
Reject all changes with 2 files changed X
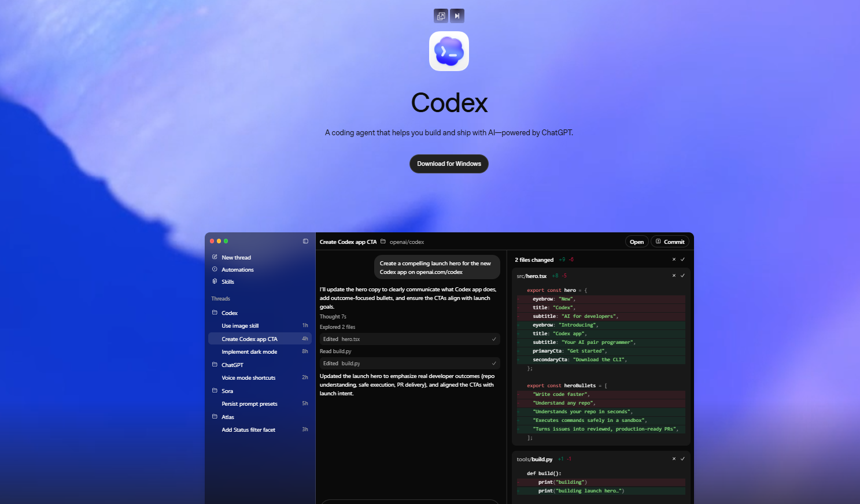(674, 260)
